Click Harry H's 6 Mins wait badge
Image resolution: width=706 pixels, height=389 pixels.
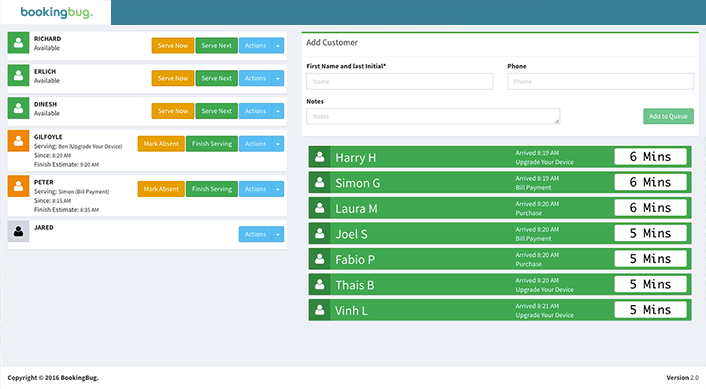pyautogui.click(x=650, y=157)
